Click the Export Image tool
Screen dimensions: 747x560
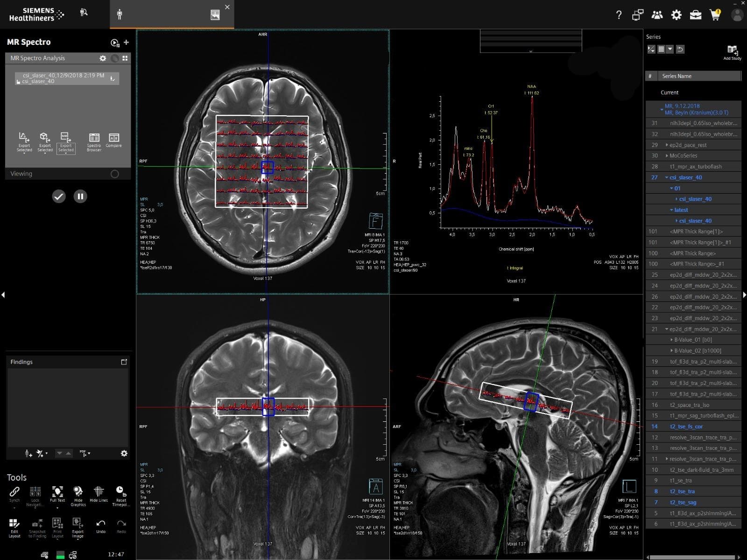(x=78, y=527)
